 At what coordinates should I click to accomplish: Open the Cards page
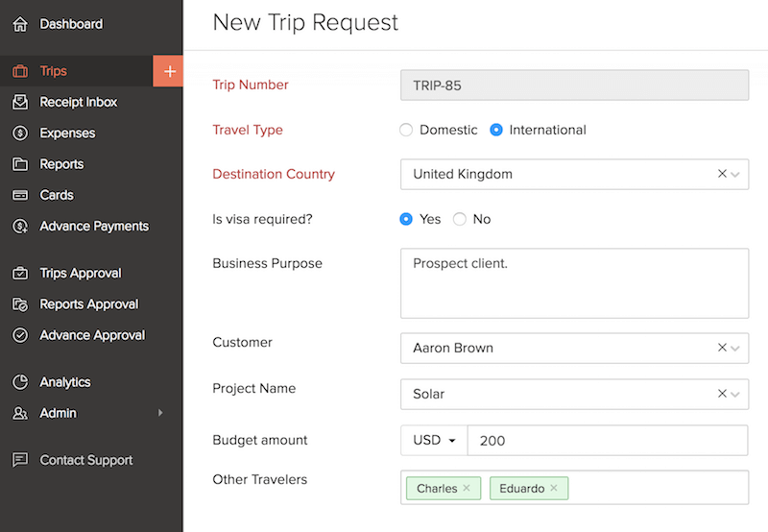click(x=57, y=195)
